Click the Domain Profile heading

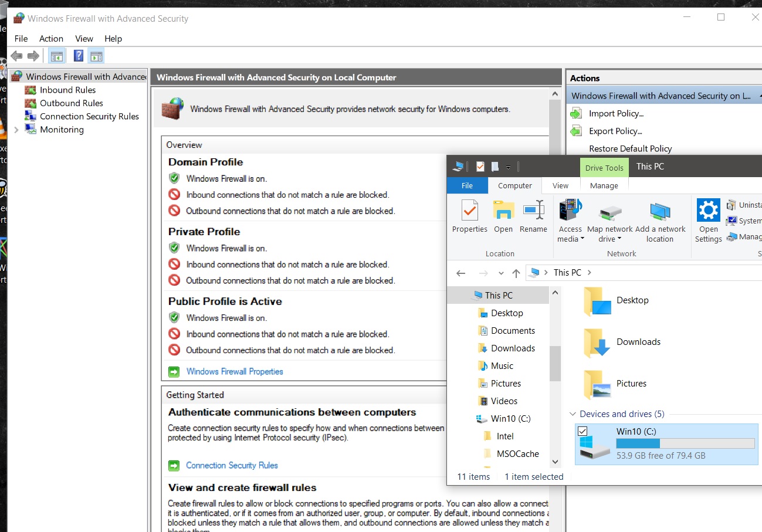[205, 162]
